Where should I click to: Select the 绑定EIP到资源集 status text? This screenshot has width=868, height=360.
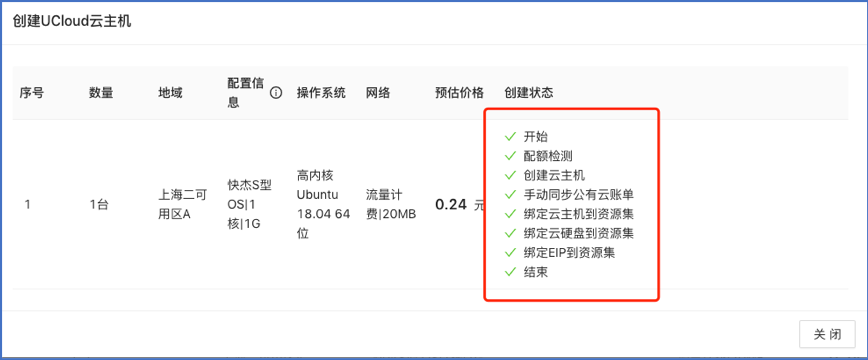coord(570,253)
